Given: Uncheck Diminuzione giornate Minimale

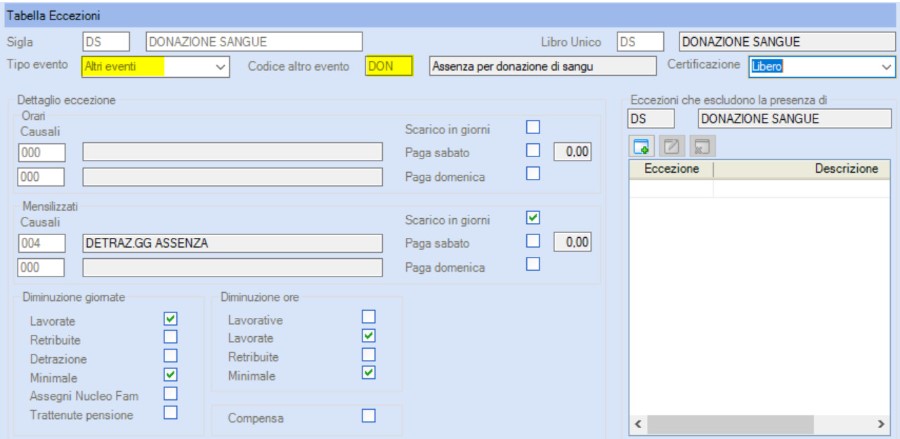Looking at the screenshot, I should click(170, 375).
